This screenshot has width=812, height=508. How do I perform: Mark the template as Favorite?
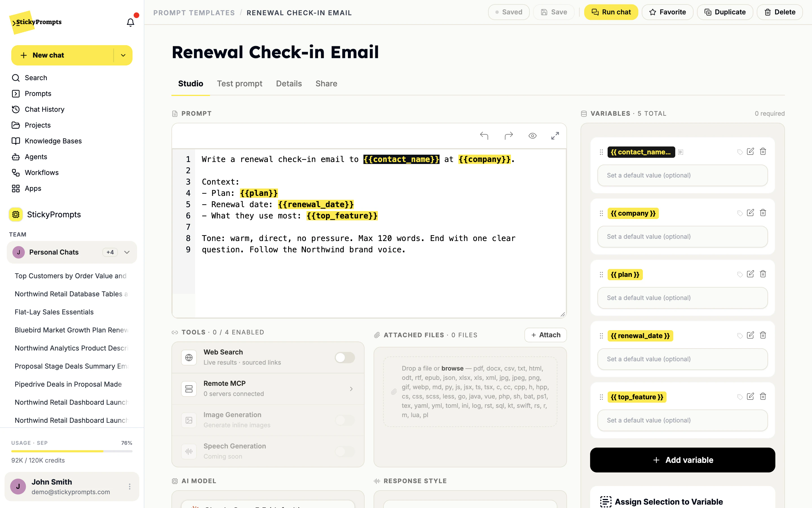click(x=667, y=12)
